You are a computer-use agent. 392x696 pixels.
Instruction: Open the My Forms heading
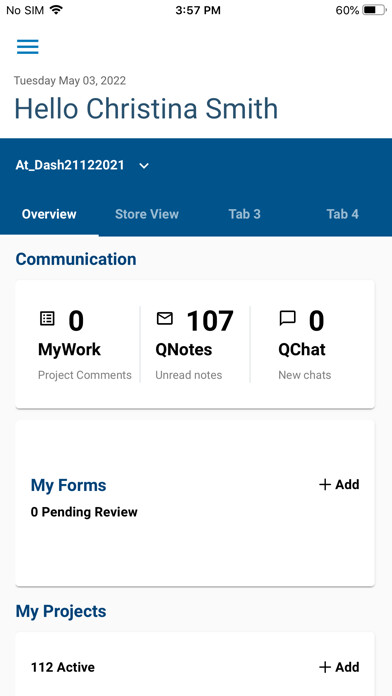click(x=68, y=485)
